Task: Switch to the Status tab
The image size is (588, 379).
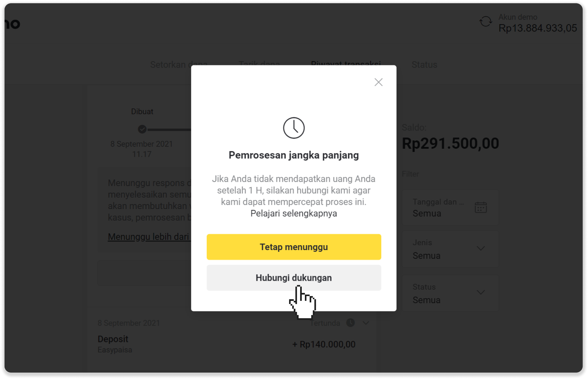Action: 424,65
